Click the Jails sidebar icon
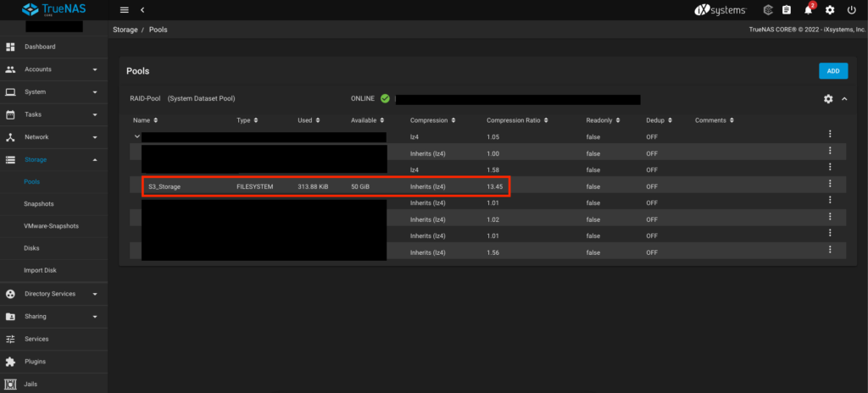The width and height of the screenshot is (868, 393). click(10, 384)
